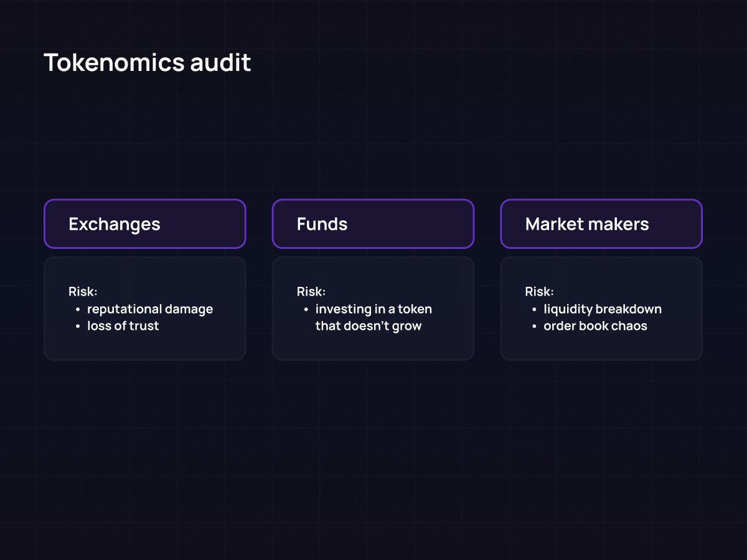Click the "Risk:" label under Exchanges
The height and width of the screenshot is (560, 747).
83,291
